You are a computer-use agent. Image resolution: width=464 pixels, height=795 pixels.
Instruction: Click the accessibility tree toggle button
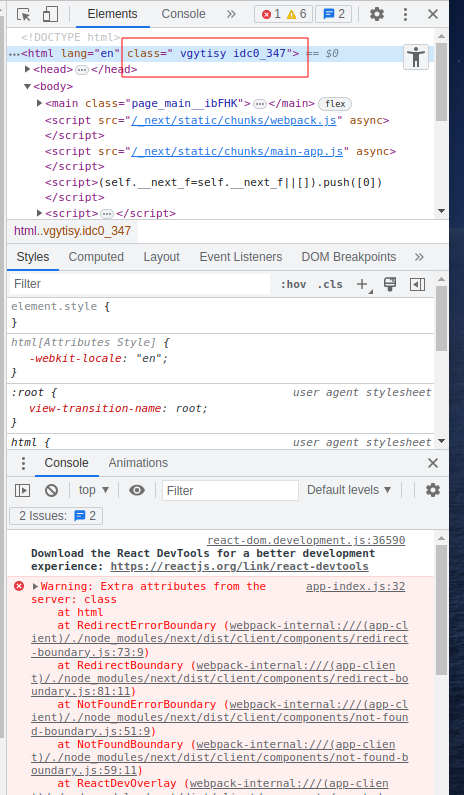pyautogui.click(x=416, y=57)
